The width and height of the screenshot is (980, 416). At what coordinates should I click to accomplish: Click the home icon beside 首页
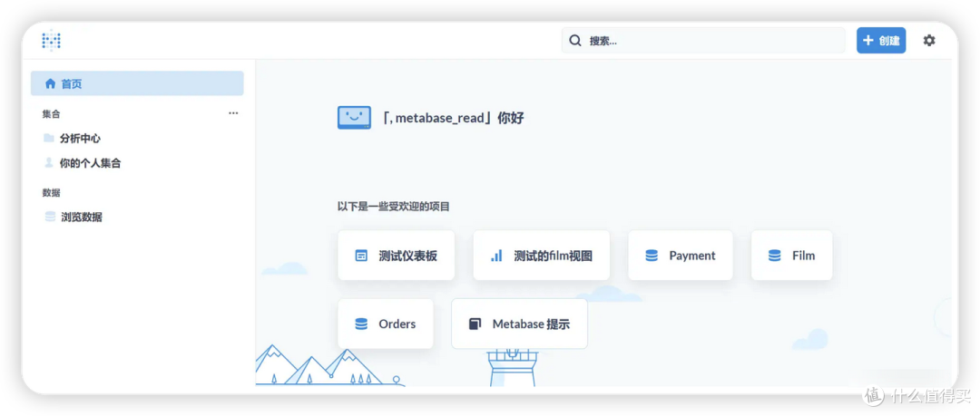tap(50, 83)
